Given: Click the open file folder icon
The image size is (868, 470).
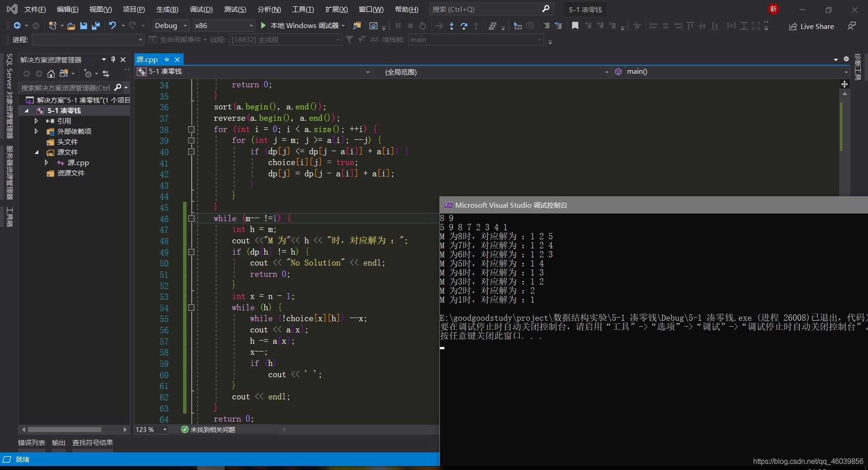Looking at the screenshot, I should coord(71,26).
